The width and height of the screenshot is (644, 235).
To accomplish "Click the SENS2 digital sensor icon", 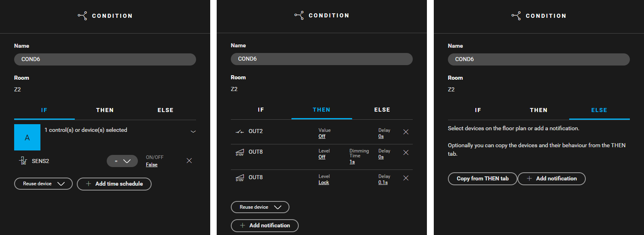I will point(23,161).
